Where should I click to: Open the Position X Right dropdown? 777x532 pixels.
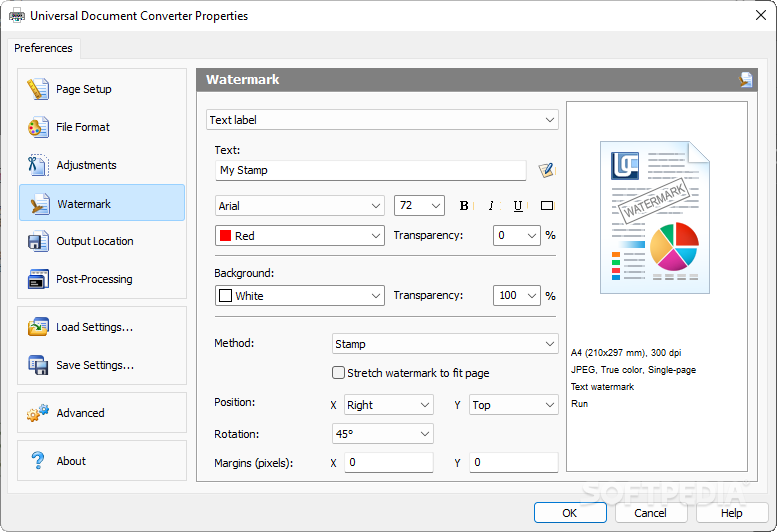388,405
